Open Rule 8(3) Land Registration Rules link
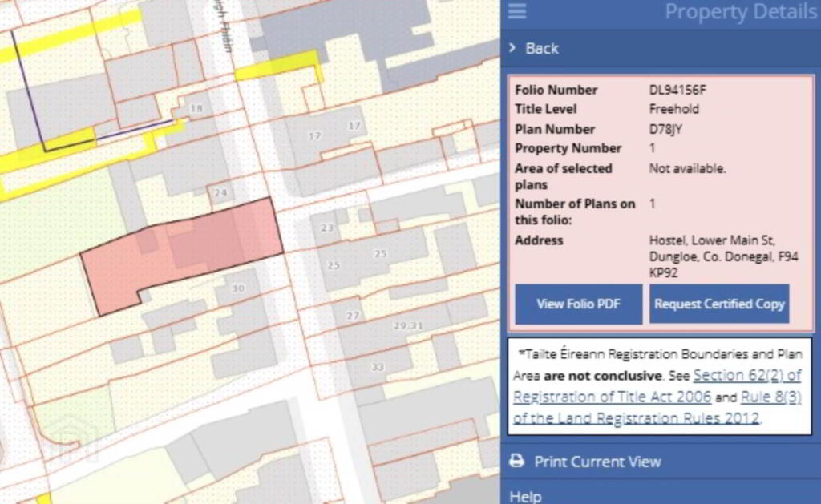Viewport: 821px width, 504px height. tap(657, 408)
